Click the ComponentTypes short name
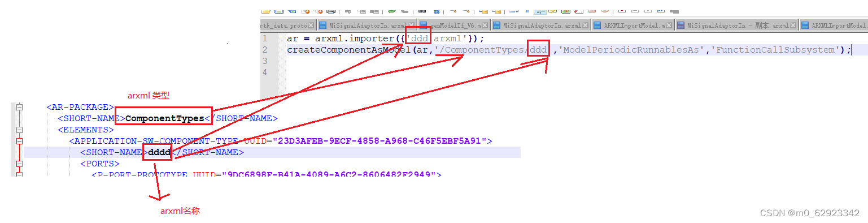 pyautogui.click(x=164, y=118)
